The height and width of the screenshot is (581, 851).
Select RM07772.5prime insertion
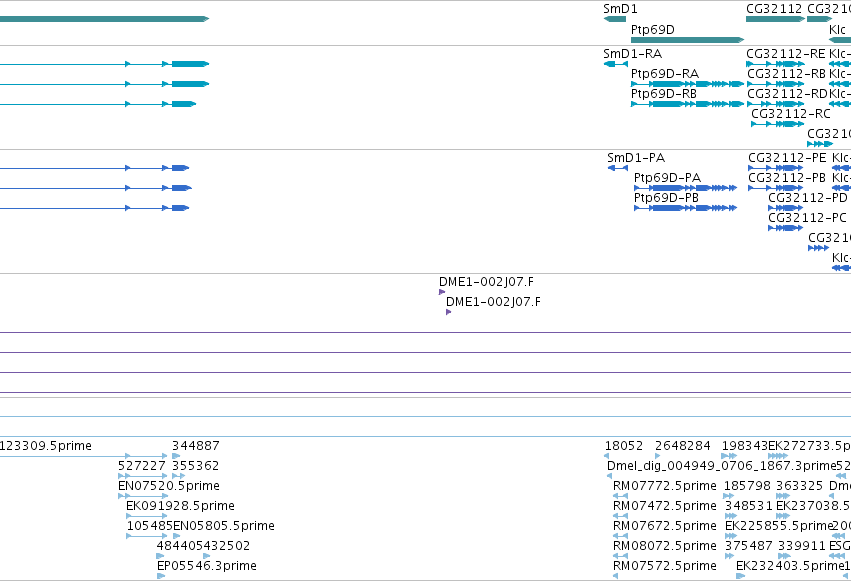point(664,486)
